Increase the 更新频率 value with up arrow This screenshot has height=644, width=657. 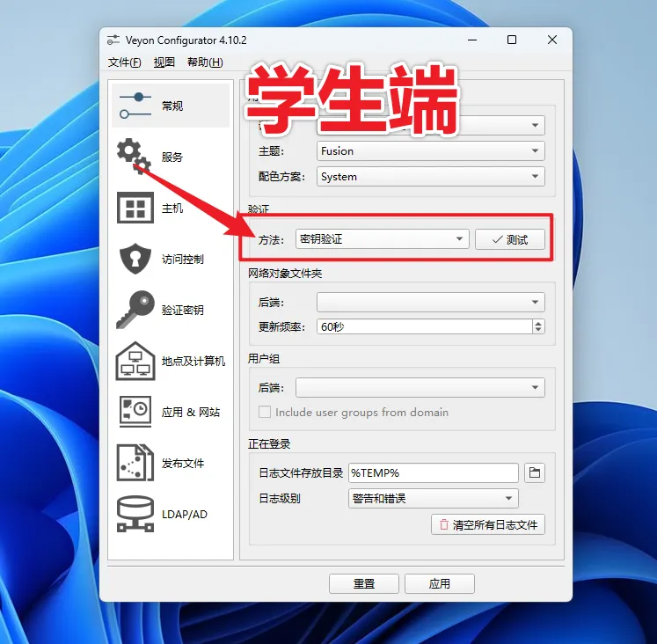pos(538,323)
